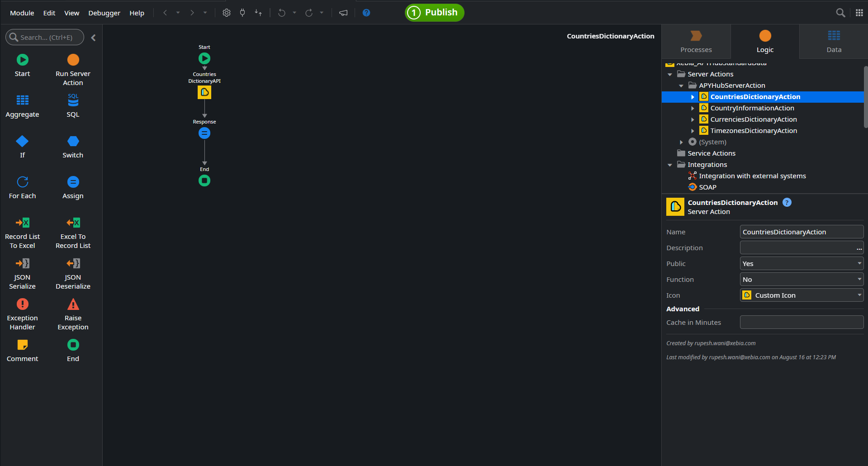Click the Cache in Minutes field
The image size is (868, 466).
802,323
